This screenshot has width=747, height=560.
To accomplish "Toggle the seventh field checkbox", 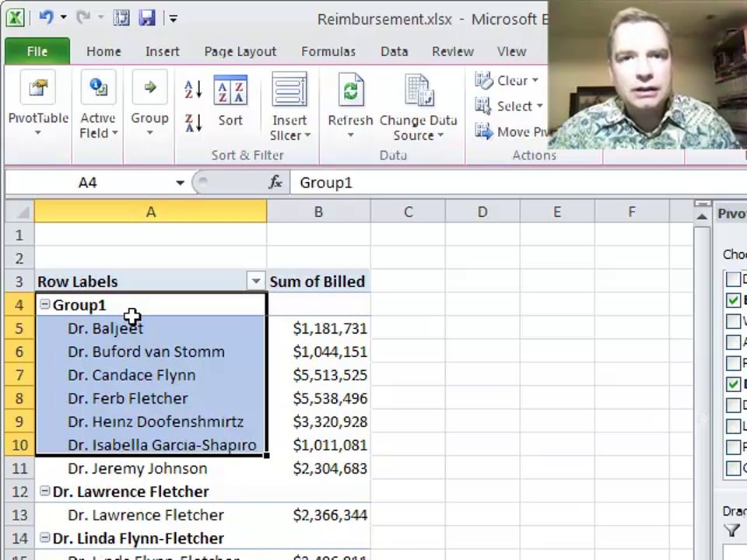I will (x=733, y=404).
